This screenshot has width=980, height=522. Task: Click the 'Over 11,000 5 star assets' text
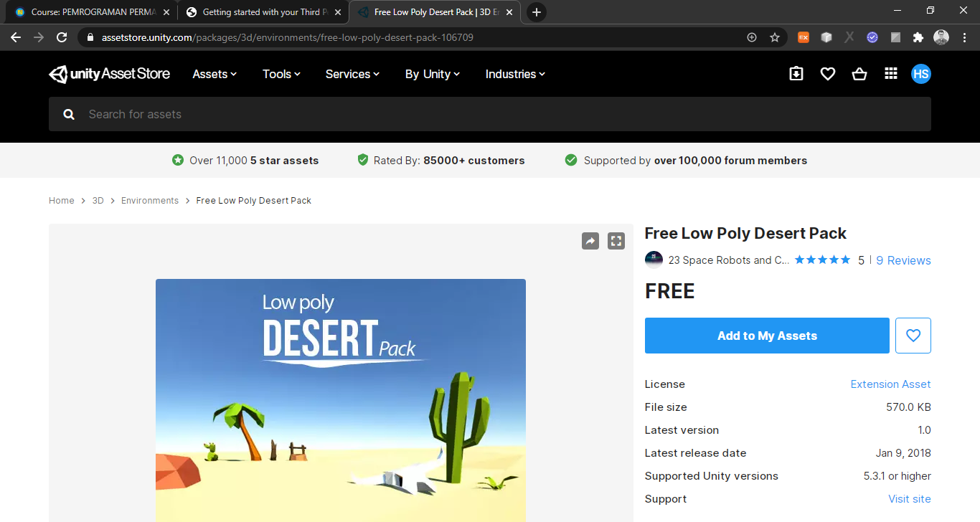click(x=254, y=161)
